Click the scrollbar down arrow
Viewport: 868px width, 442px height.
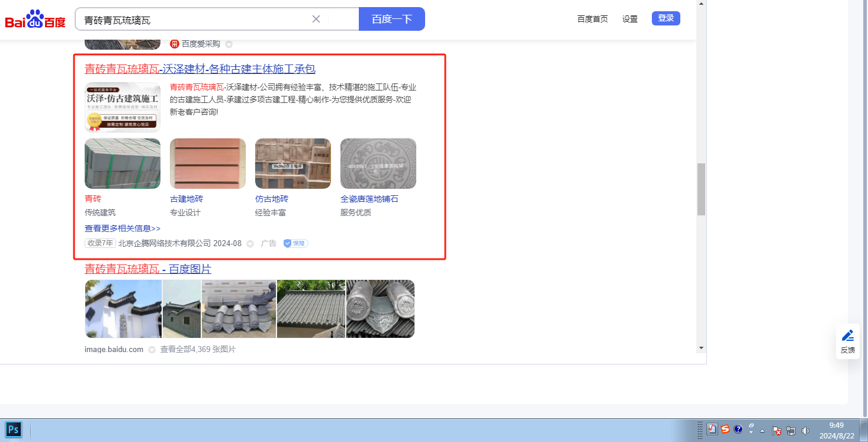702,348
